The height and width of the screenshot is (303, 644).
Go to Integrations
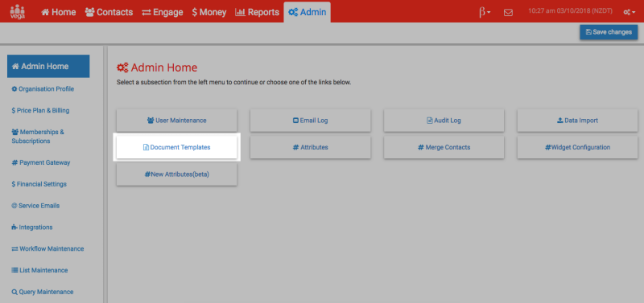click(32, 227)
